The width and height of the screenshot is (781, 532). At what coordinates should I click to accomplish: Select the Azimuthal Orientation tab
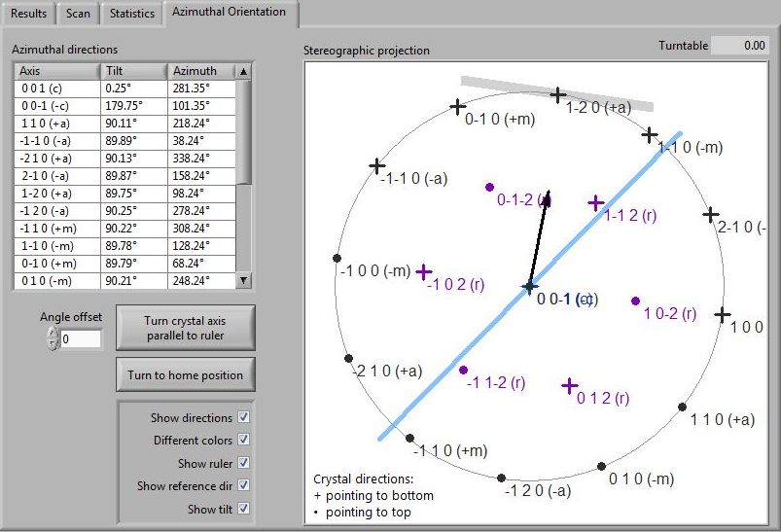pyautogui.click(x=230, y=12)
